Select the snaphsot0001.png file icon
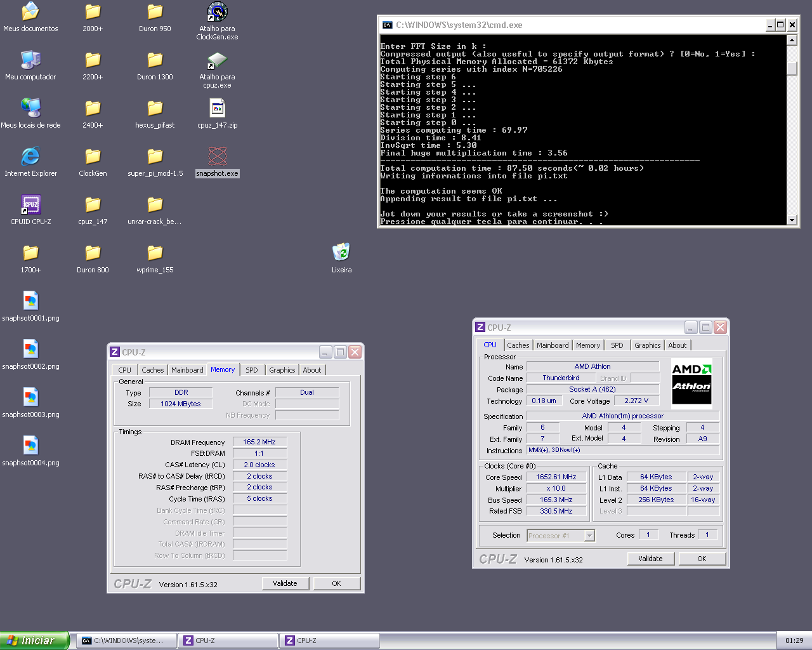The height and width of the screenshot is (650, 812). coord(30,307)
